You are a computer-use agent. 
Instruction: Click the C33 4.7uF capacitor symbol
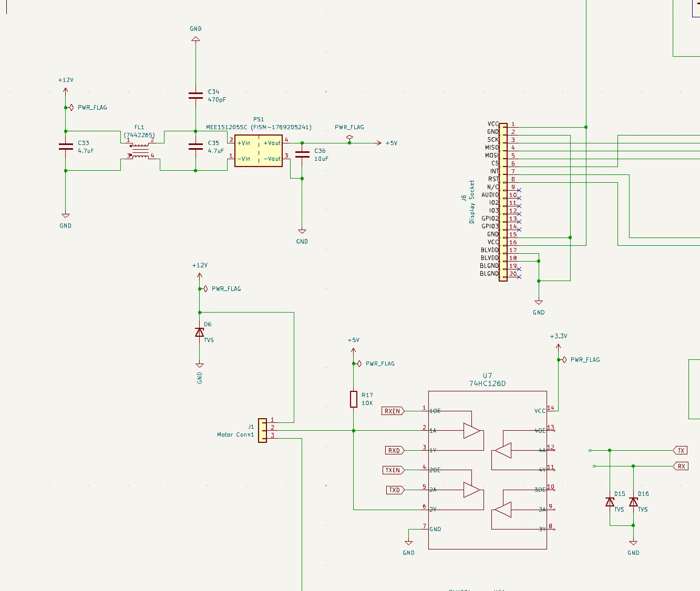coord(66,147)
